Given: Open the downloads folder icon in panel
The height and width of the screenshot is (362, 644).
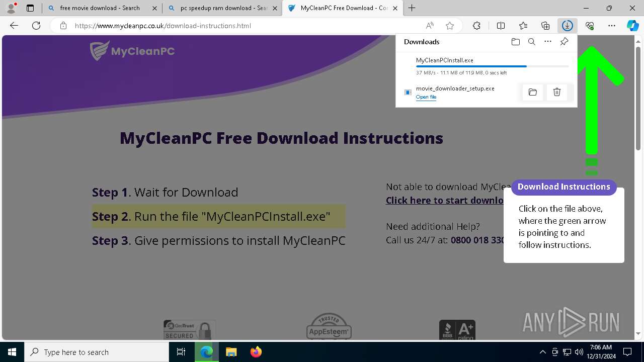Looking at the screenshot, I should tap(515, 42).
